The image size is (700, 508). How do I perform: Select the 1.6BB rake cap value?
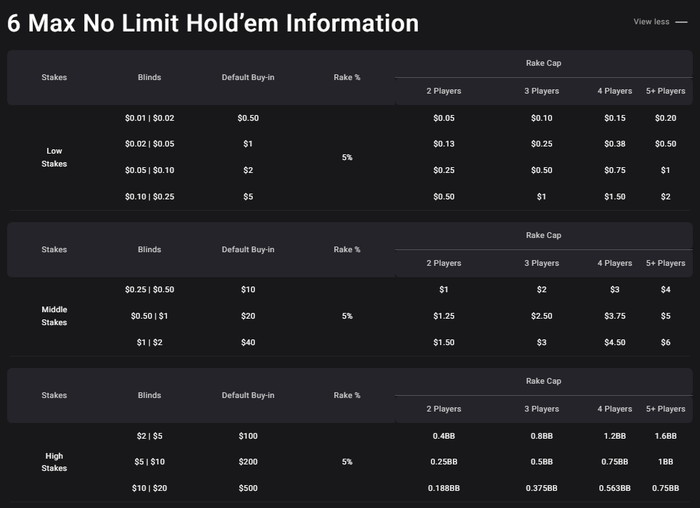pyautogui.click(x=665, y=436)
